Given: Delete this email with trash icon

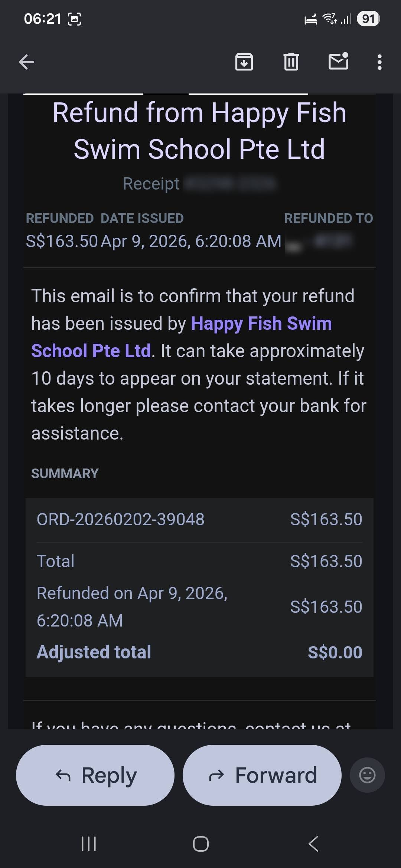Looking at the screenshot, I should [x=291, y=62].
